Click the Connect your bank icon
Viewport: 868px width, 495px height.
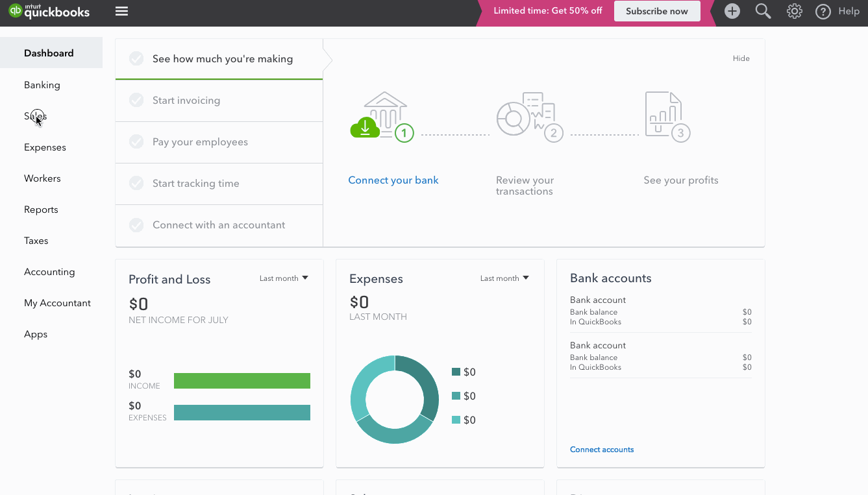tap(382, 117)
